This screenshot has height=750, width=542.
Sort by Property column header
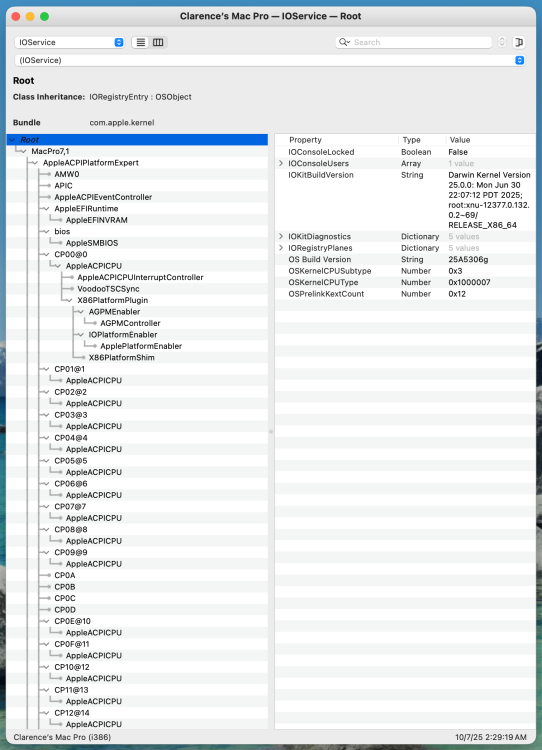336,140
